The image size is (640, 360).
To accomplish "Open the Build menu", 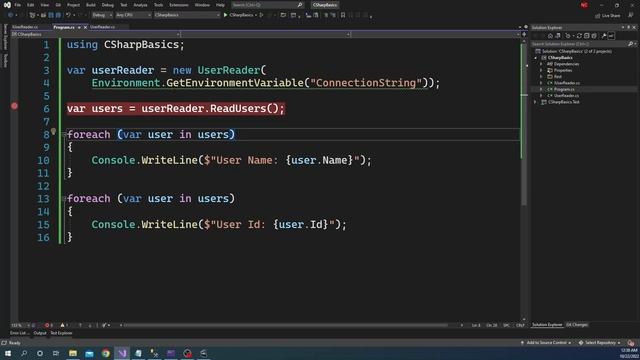I will tap(91, 5).
